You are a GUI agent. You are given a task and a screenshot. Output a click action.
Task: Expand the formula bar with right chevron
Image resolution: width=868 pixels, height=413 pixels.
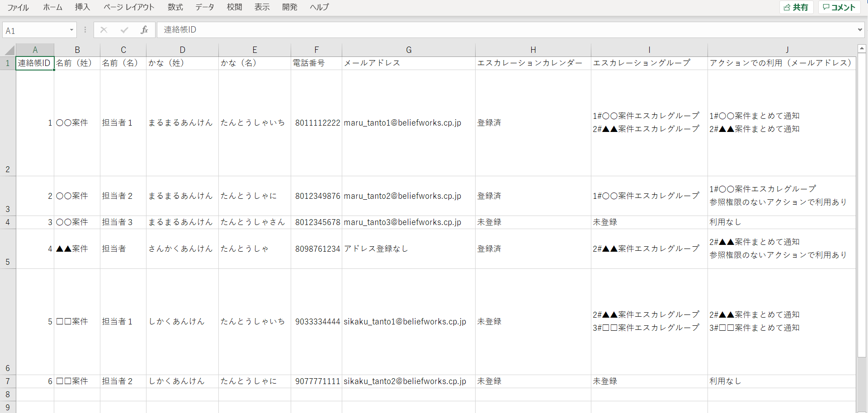tap(860, 30)
